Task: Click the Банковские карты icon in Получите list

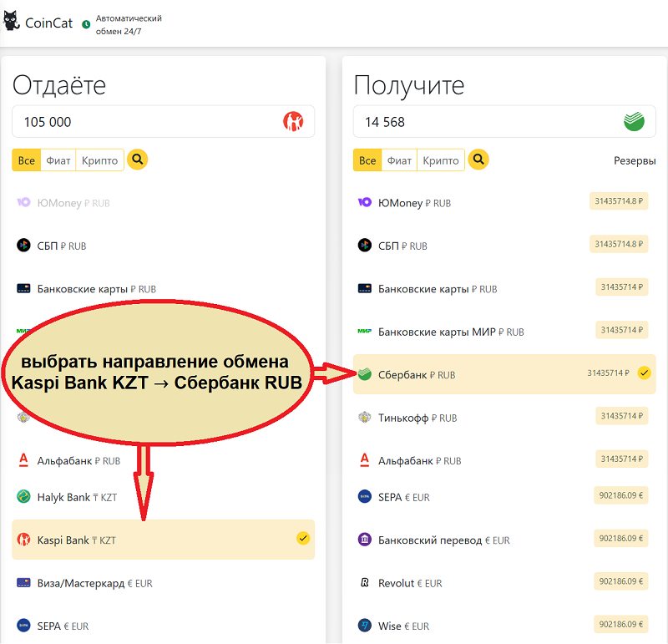Action: click(365, 288)
